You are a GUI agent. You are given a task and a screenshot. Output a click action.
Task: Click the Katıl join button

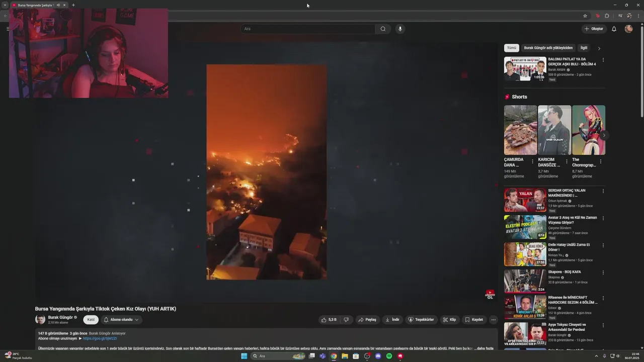pyautogui.click(x=91, y=320)
